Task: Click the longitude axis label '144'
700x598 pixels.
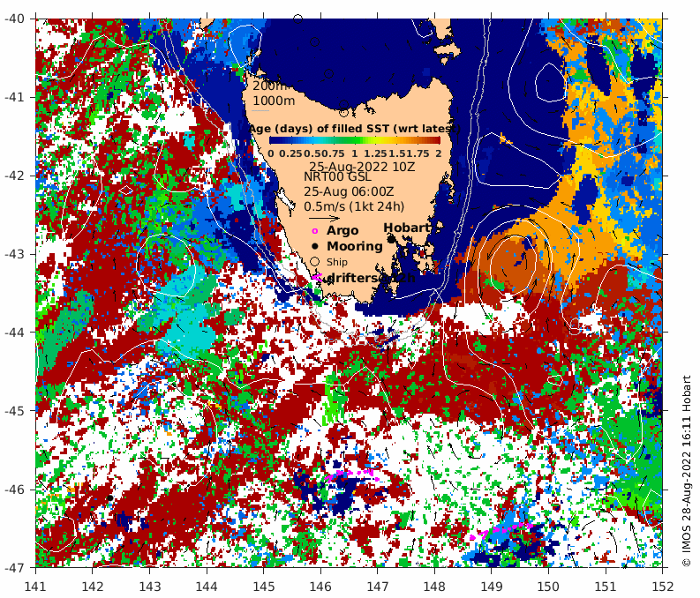Action: pos(207,586)
